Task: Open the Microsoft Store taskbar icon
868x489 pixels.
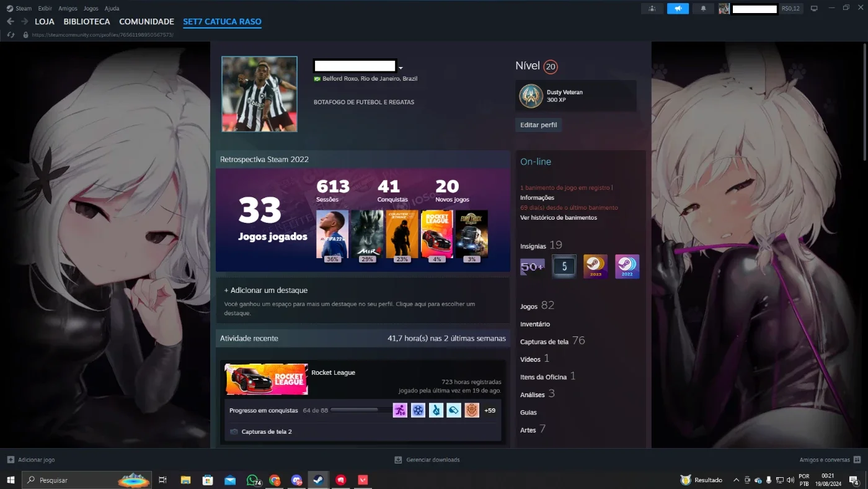Action: click(208, 480)
